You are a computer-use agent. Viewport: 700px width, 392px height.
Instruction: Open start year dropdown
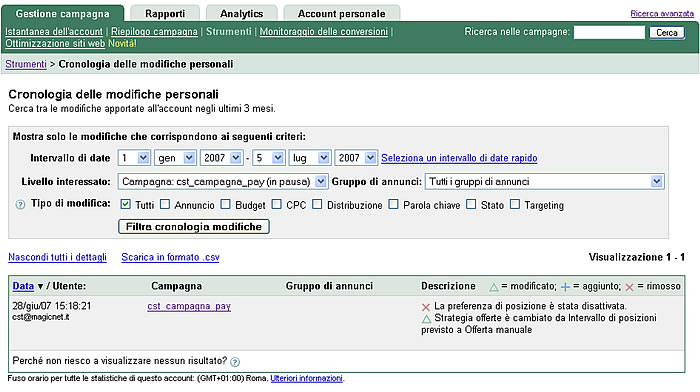tap(221, 158)
